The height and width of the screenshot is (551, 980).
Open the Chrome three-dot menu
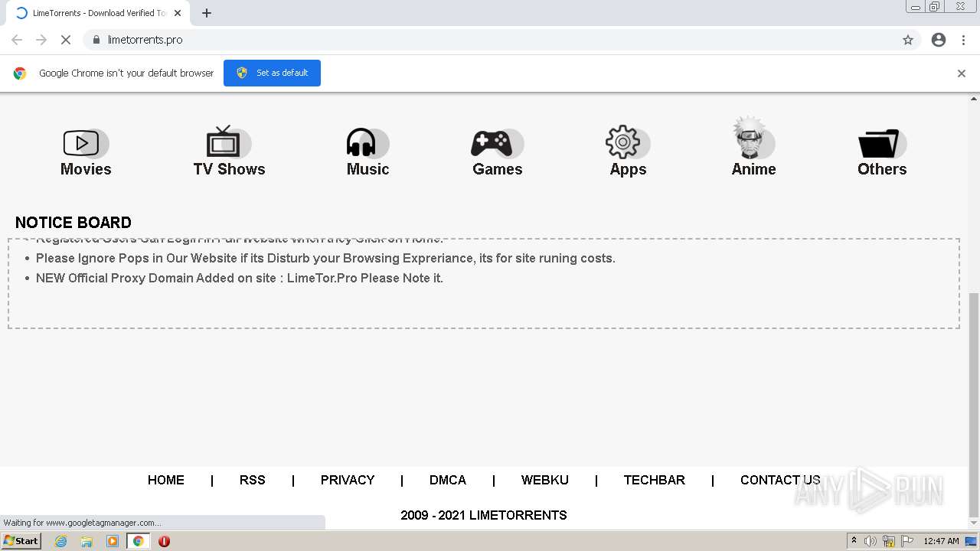click(963, 40)
